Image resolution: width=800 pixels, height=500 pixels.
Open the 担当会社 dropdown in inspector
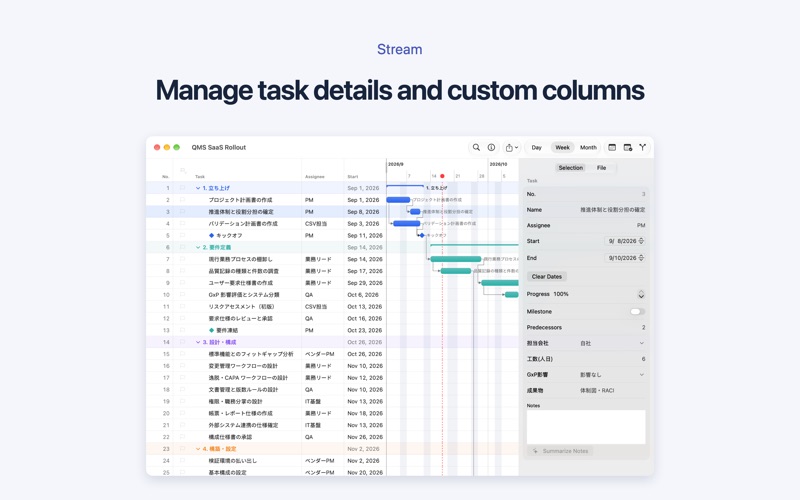click(x=612, y=343)
